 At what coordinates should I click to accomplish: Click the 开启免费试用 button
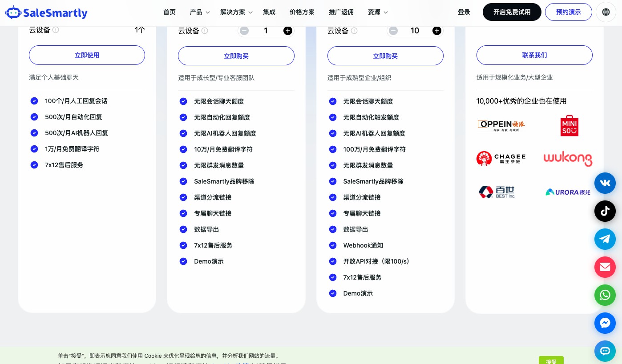click(512, 12)
